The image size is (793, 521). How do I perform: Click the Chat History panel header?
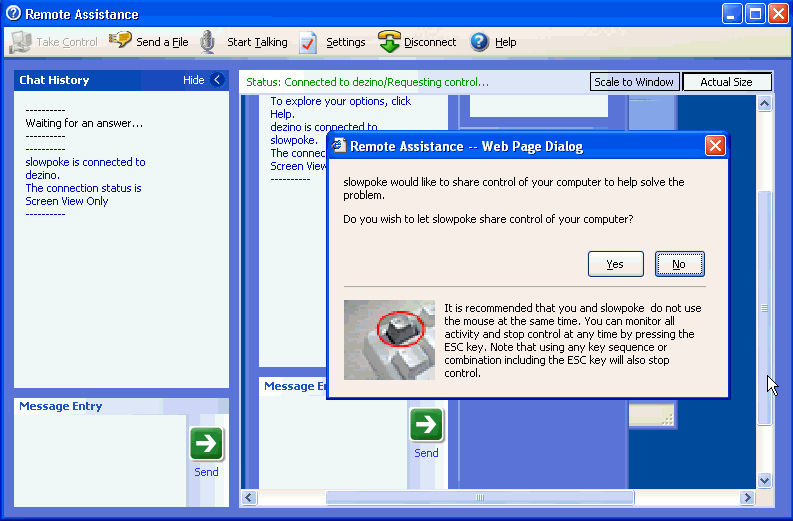pyautogui.click(x=121, y=80)
